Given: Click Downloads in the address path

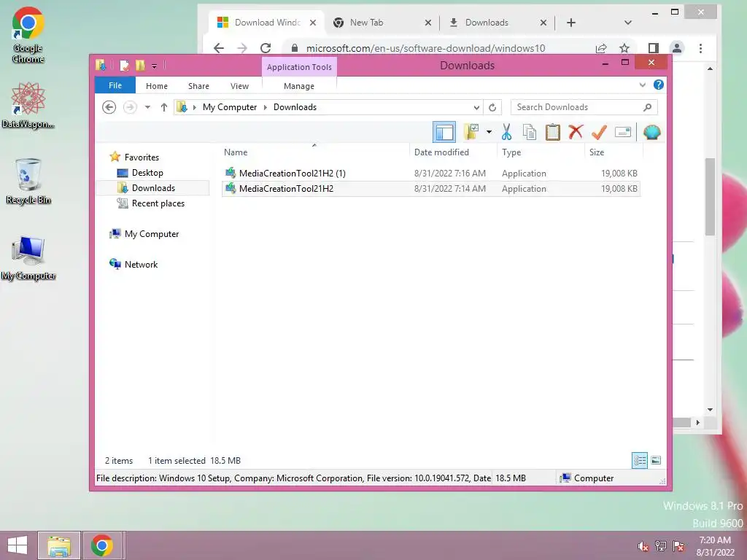Looking at the screenshot, I should (295, 107).
